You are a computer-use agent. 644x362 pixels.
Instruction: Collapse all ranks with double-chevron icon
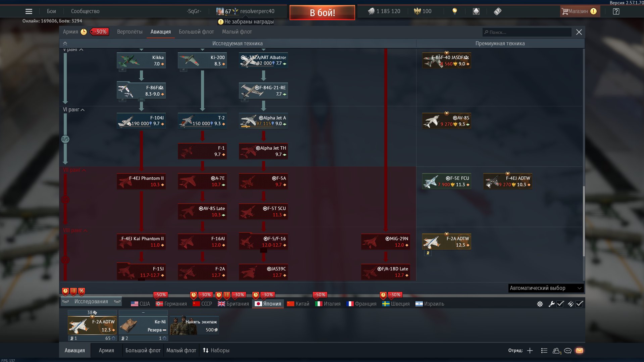[65, 44]
